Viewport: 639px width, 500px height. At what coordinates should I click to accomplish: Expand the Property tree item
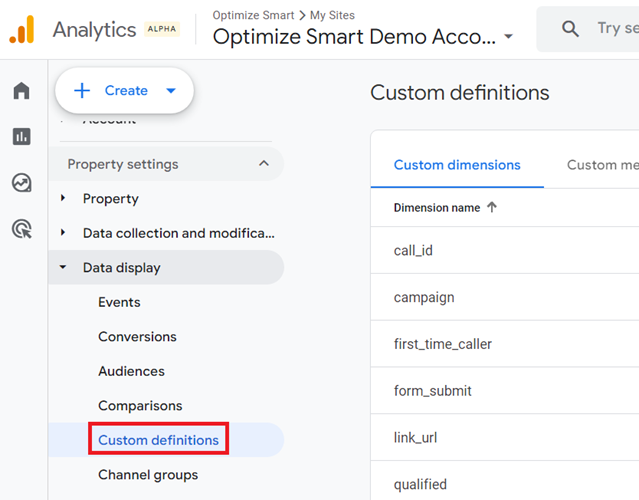[x=63, y=198]
